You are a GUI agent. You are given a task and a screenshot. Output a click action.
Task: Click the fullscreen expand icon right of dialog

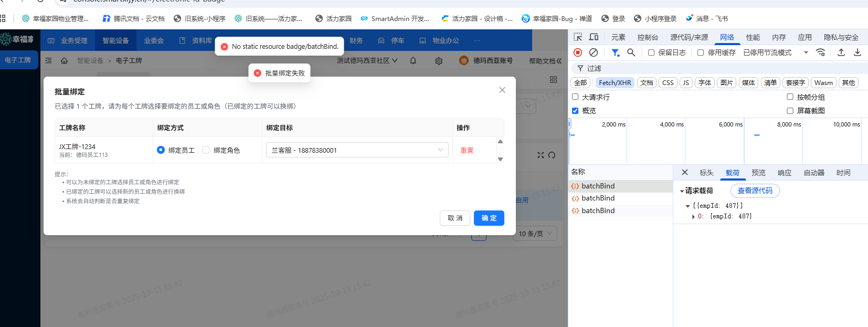[x=541, y=155]
